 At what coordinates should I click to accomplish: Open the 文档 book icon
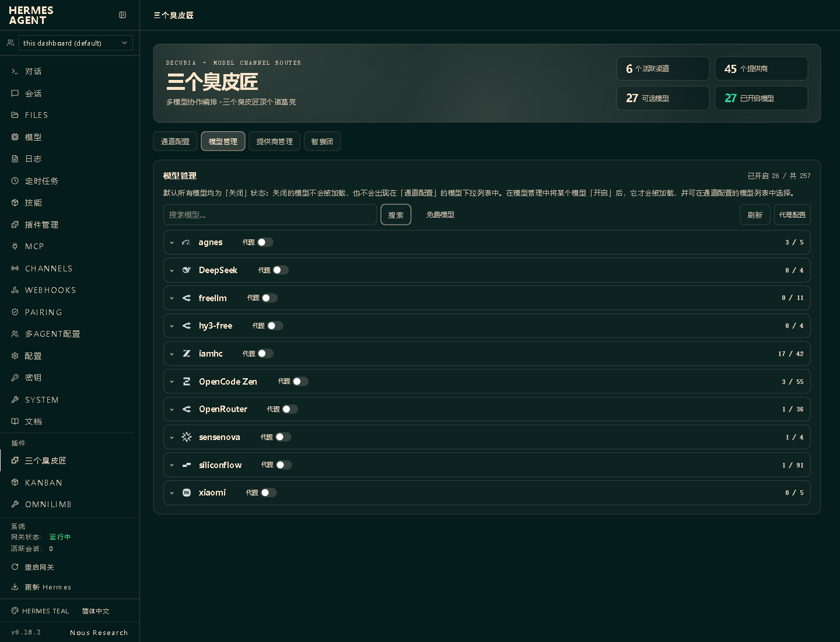pyautogui.click(x=15, y=421)
